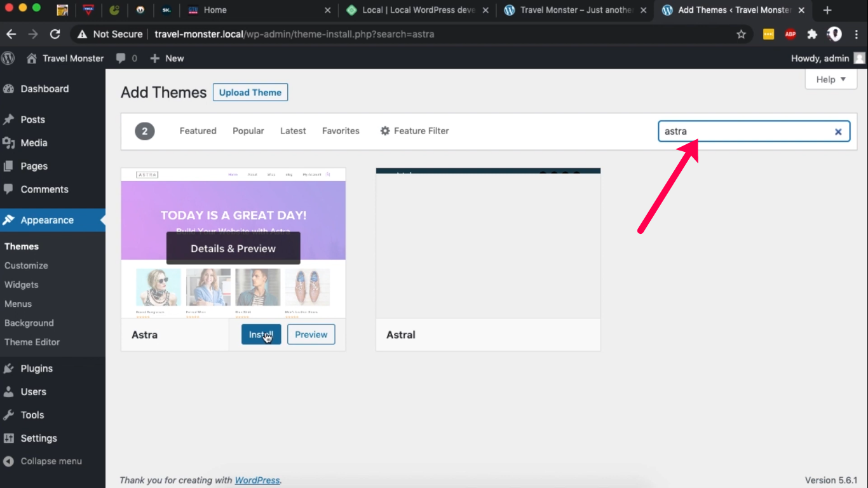Visit the Travel Monster site from admin bar
Image resolution: width=868 pixels, height=488 pixels.
tap(65, 58)
